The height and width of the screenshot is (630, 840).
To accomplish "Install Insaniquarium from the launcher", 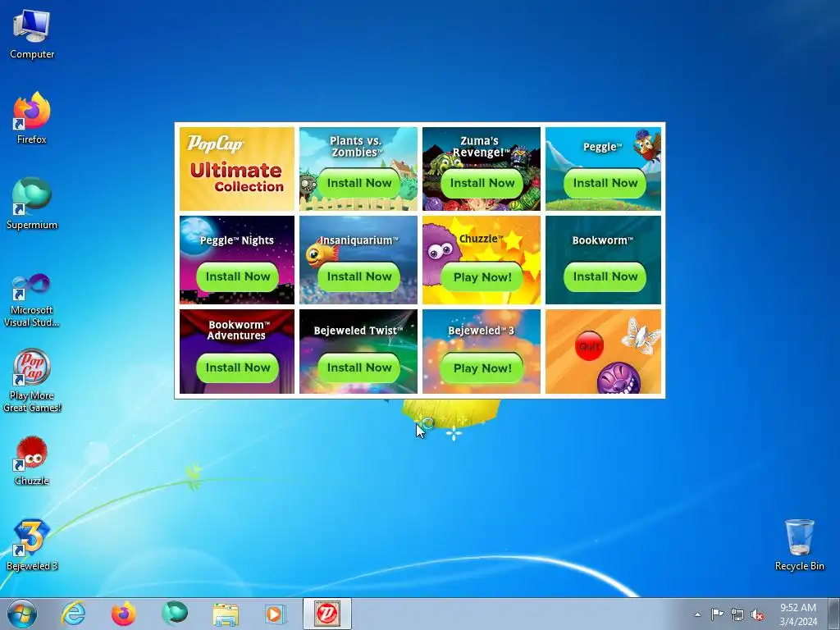I will pyautogui.click(x=359, y=277).
